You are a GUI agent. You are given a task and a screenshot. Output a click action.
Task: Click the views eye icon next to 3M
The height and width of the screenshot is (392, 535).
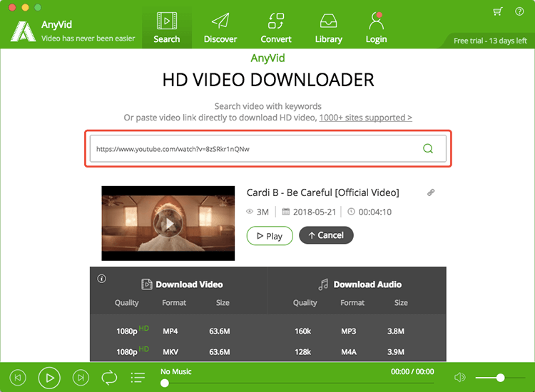tap(250, 212)
